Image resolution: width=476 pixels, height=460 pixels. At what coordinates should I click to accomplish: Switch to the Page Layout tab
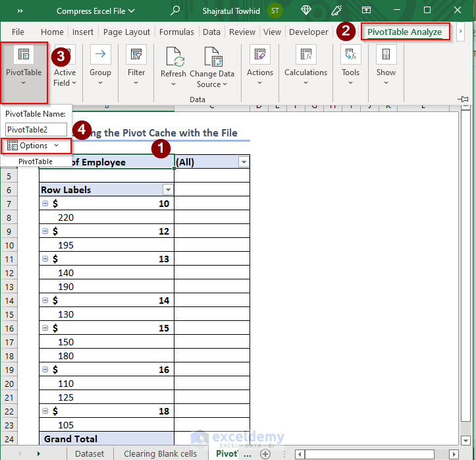click(126, 32)
